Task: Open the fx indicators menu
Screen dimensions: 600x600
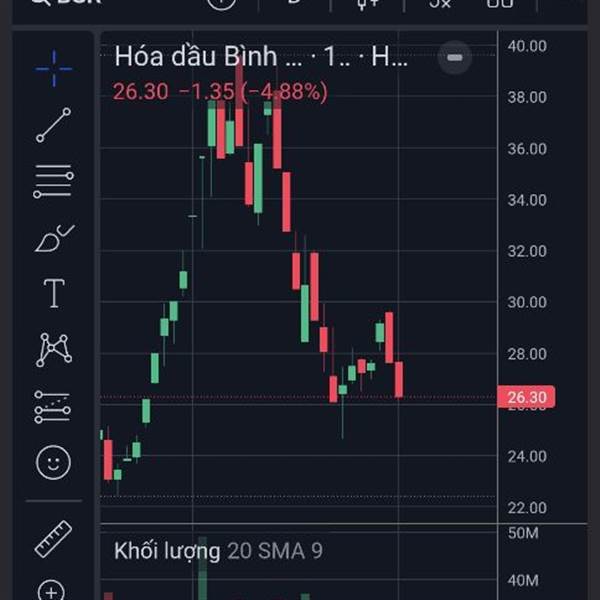Action: 440,3
